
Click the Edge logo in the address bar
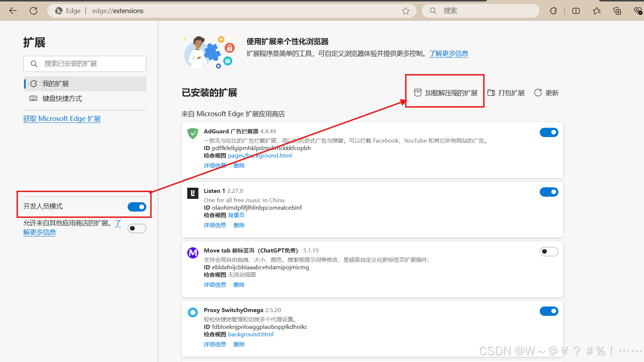[x=59, y=11]
